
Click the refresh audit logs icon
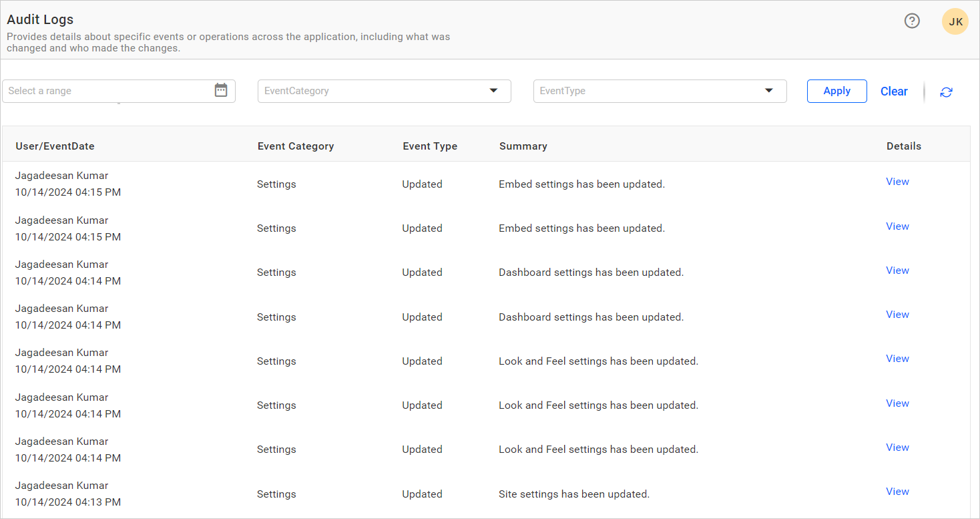pos(946,92)
